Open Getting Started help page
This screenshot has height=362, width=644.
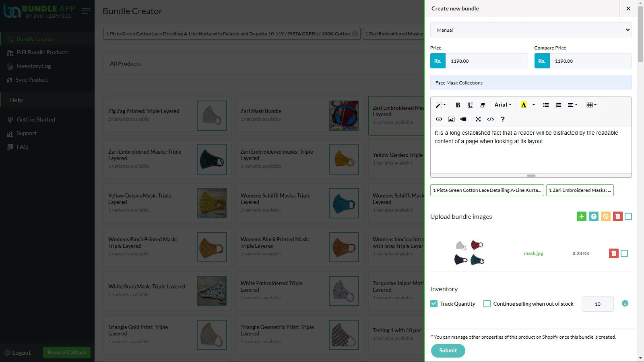tap(36, 119)
